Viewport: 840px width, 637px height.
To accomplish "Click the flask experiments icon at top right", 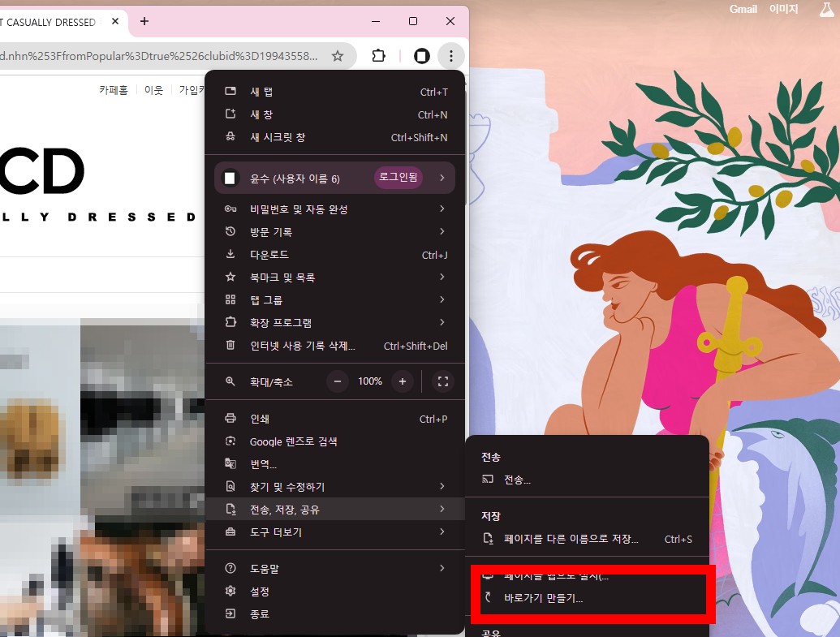I will coord(825,9).
